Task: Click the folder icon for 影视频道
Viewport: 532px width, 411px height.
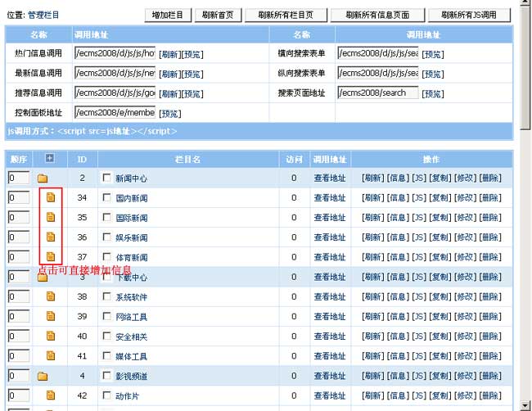Action: click(x=43, y=377)
